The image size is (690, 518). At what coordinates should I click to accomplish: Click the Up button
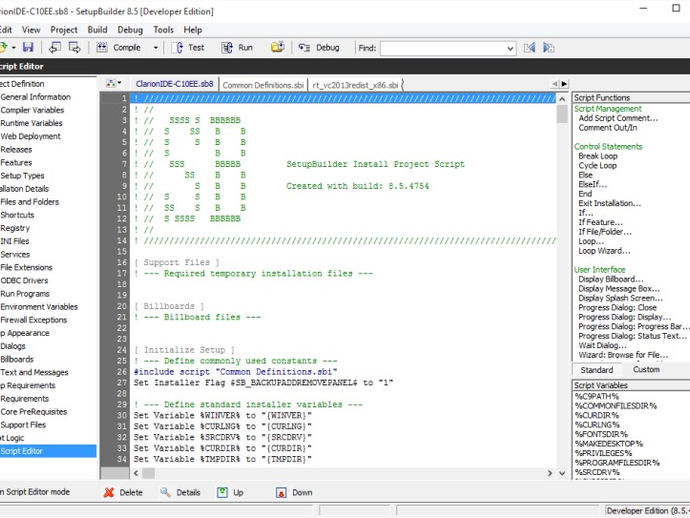[230, 492]
